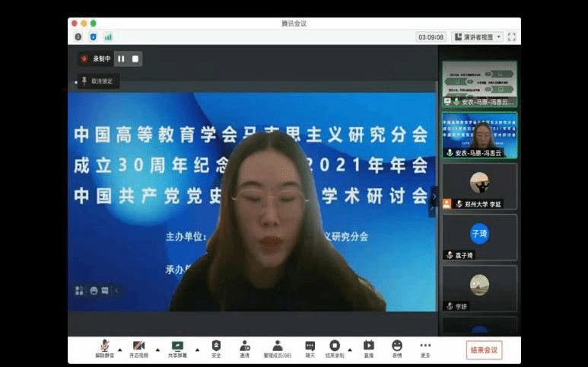
Task: Click the mic icon beside 袁子琦
Action: point(450,255)
